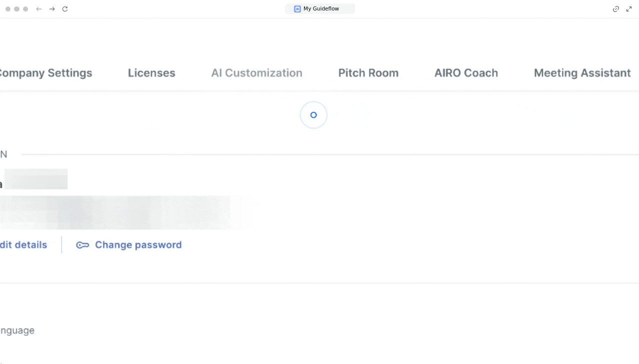Enter fullscreen with the expand arrows icon

pyautogui.click(x=629, y=9)
